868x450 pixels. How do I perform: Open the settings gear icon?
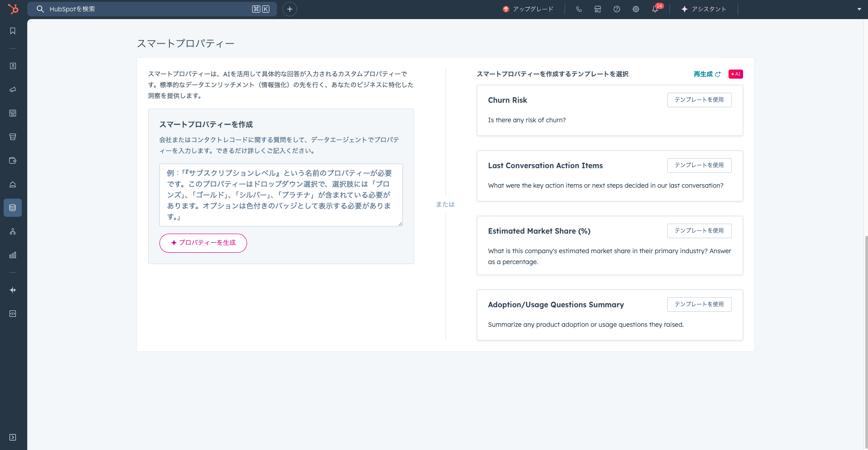[x=636, y=9]
